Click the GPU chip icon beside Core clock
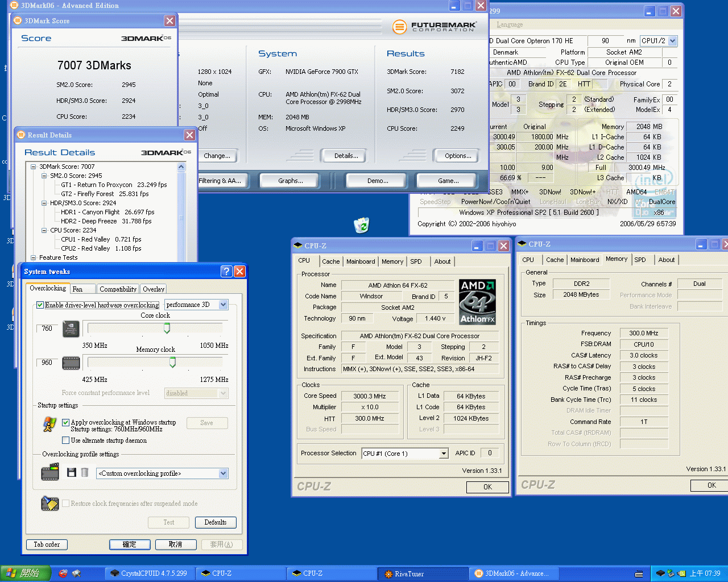Viewport: 728px width, 582px height. 71,329
